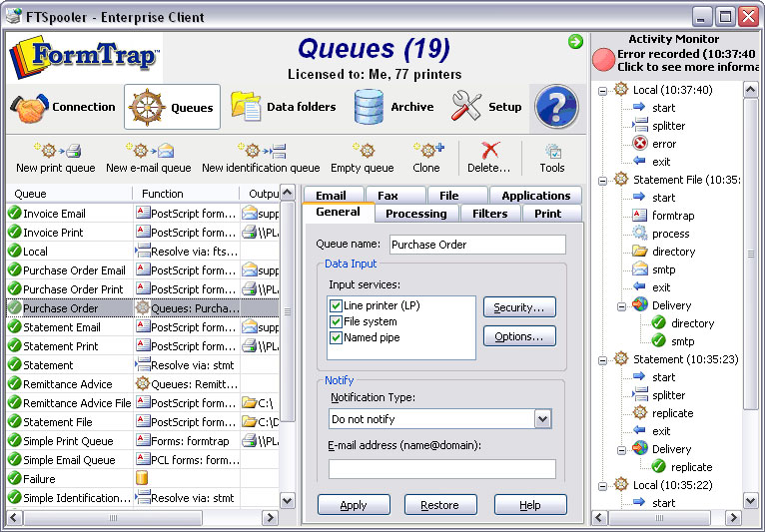The width and height of the screenshot is (765, 532).
Task: Create an Empty queue from the toolbar
Action: pyautogui.click(x=362, y=151)
